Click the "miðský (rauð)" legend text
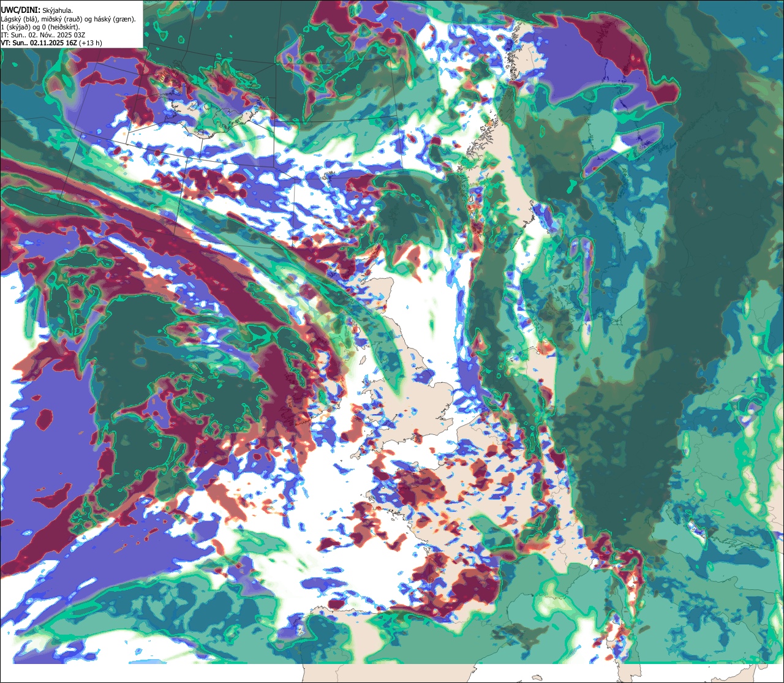This screenshot has width=784, height=683. pyautogui.click(x=62, y=20)
